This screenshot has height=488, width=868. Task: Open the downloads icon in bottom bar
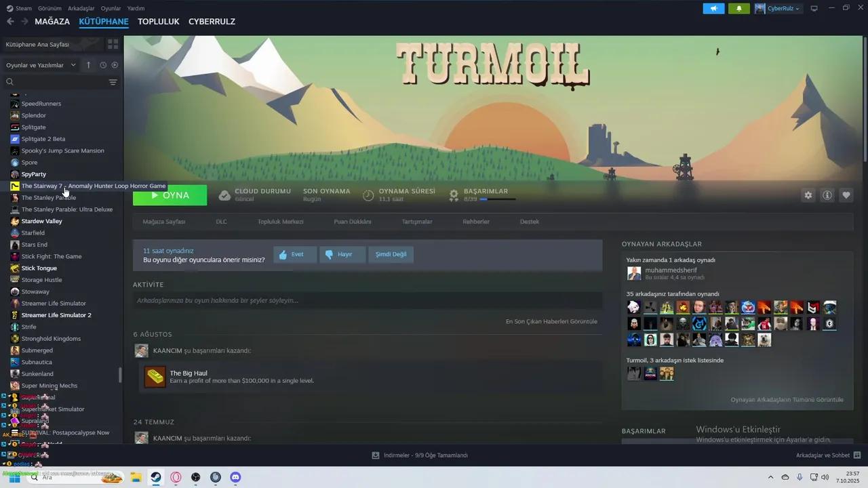click(x=376, y=455)
